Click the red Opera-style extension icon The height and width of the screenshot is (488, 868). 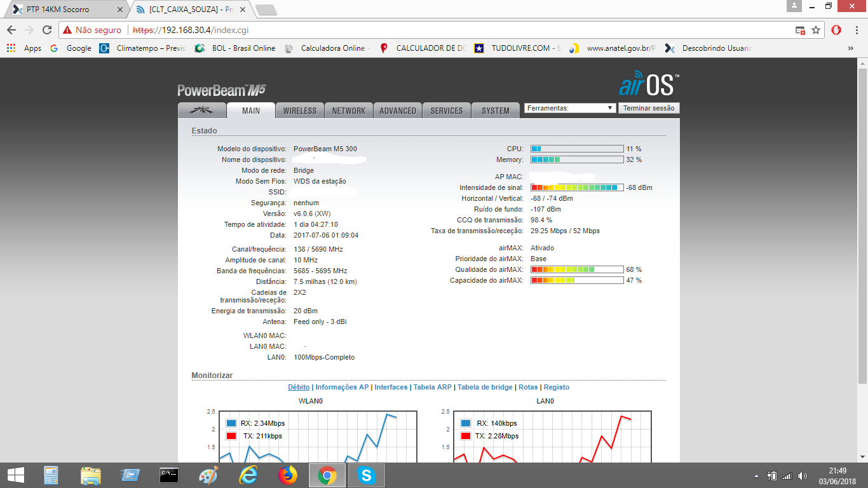(x=837, y=30)
